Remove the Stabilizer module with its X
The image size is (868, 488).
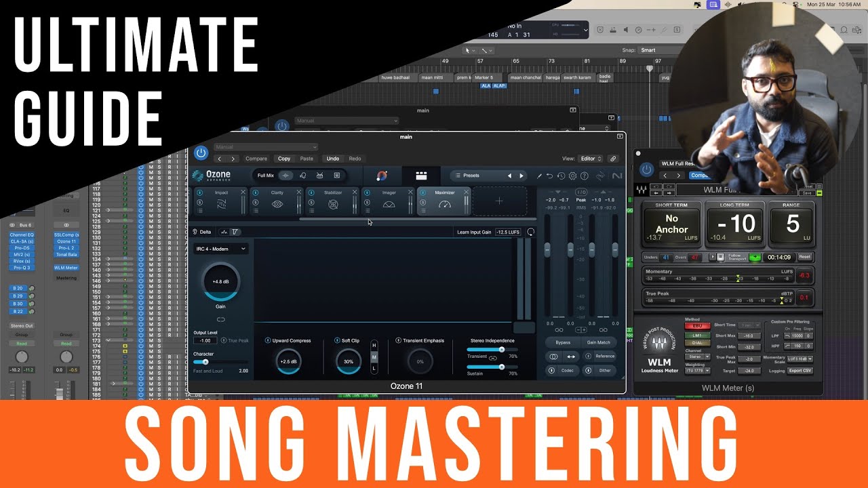(x=354, y=192)
